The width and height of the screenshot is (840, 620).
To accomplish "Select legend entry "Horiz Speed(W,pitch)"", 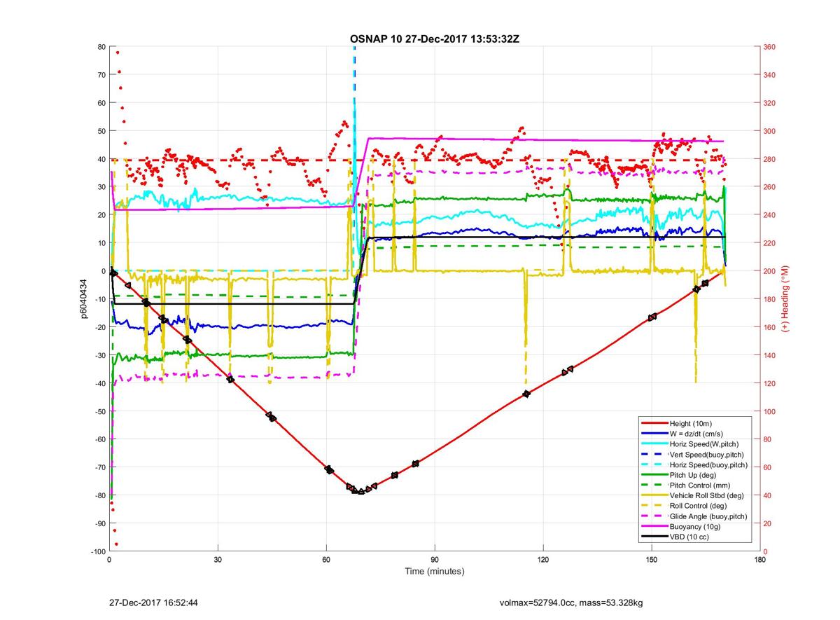I will pos(704,444).
